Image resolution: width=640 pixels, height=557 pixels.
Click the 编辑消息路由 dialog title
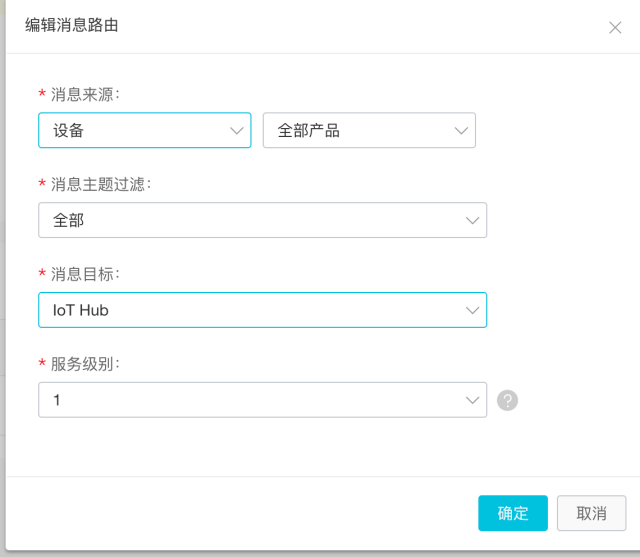point(72,26)
